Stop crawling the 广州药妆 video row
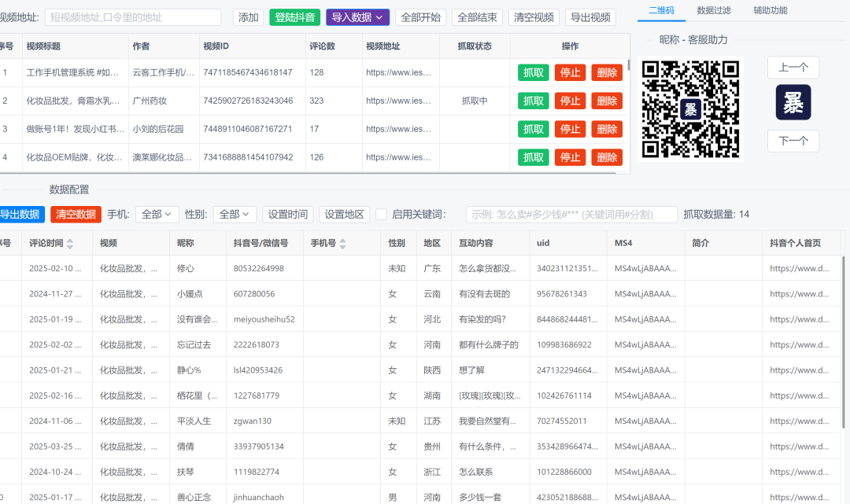The height and width of the screenshot is (504, 850). [569, 101]
